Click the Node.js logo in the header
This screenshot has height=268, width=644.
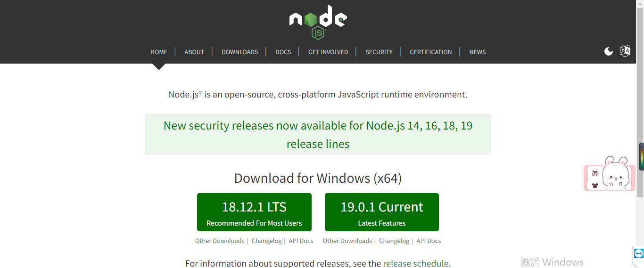point(318,22)
